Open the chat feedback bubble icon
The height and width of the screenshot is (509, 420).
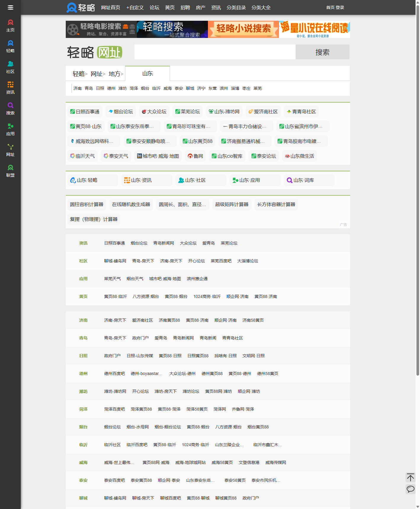tap(410, 489)
